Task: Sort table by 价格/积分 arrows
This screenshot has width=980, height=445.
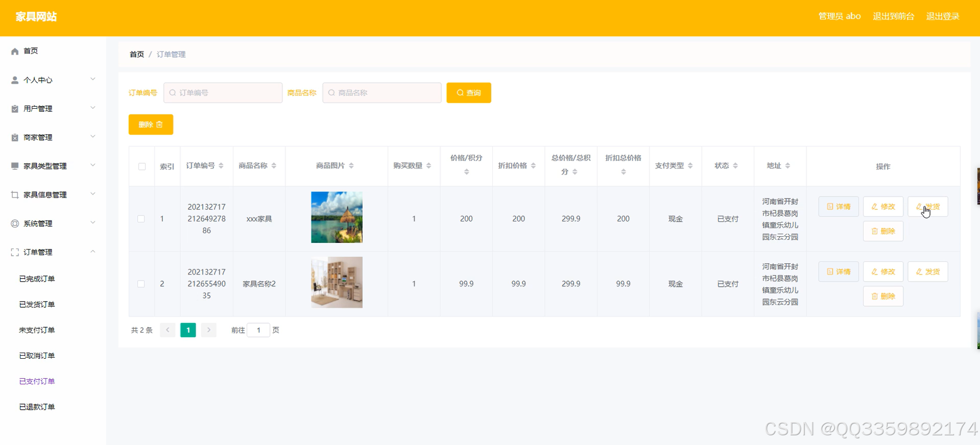Action: click(466, 172)
